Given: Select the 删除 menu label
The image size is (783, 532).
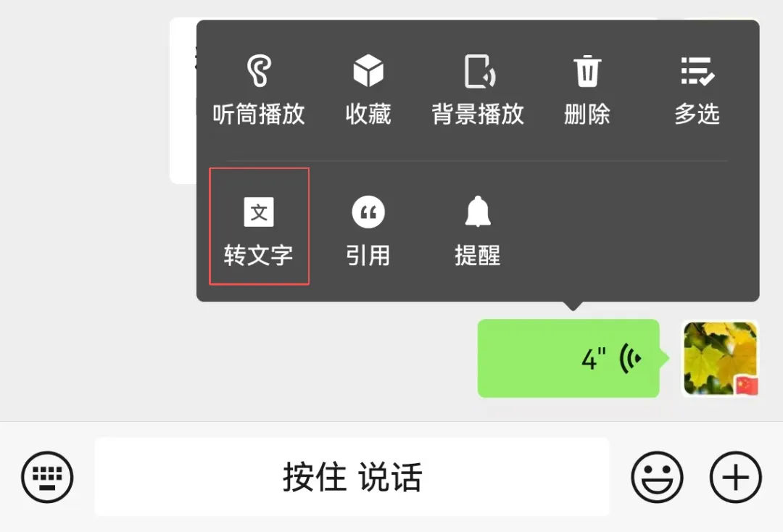Looking at the screenshot, I should (587, 115).
